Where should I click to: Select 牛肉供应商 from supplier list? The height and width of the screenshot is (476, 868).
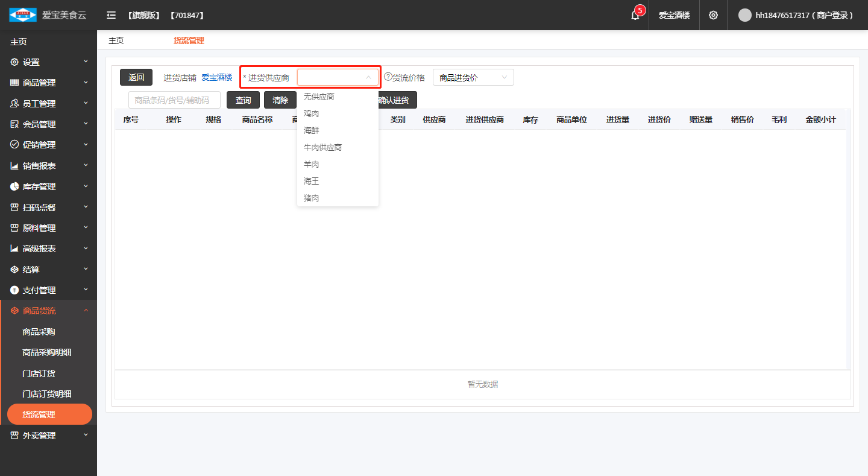(322, 147)
